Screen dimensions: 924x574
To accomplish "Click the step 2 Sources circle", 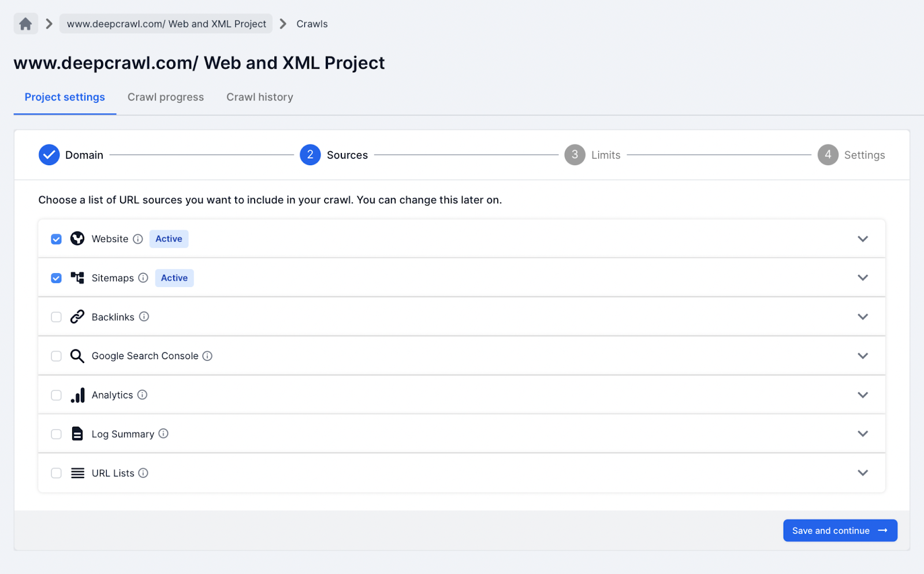I will (310, 155).
